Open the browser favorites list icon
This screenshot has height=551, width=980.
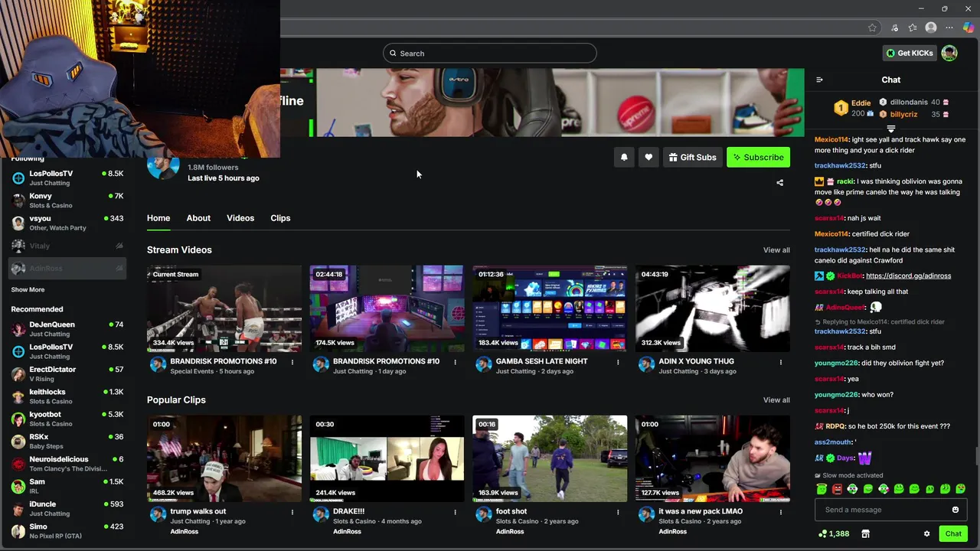913,28
